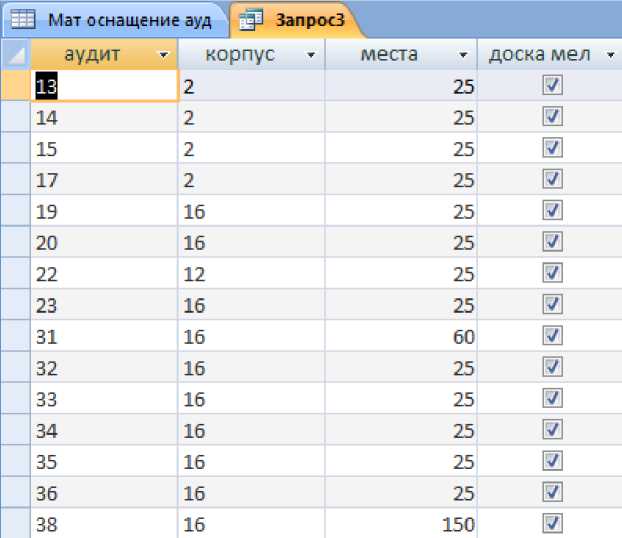622x538 pixels.
Task: Click аудит cell with value 19
Action: tap(104, 211)
